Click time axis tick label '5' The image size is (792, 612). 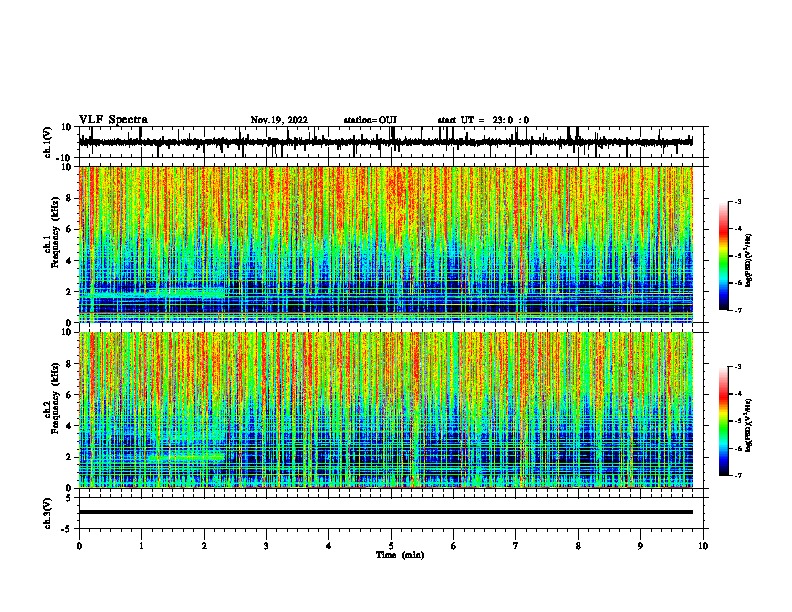tap(391, 546)
